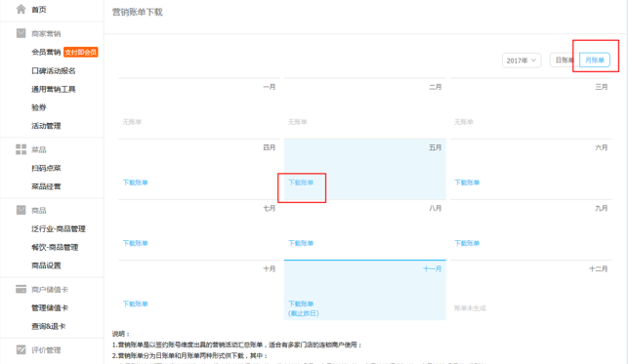628x364 pixels.
Task: Click the home icon beside 首页
Action: tap(21, 9)
